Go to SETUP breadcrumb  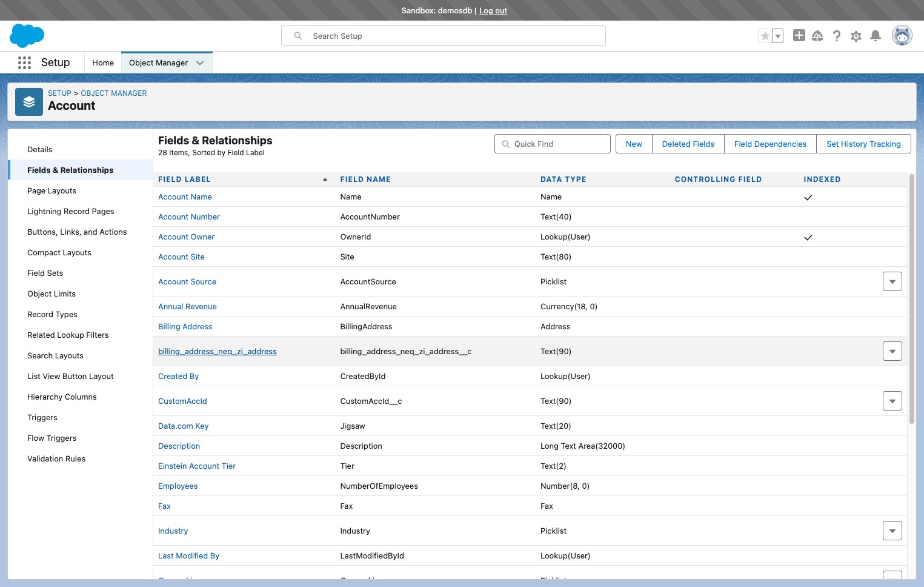[x=59, y=93]
